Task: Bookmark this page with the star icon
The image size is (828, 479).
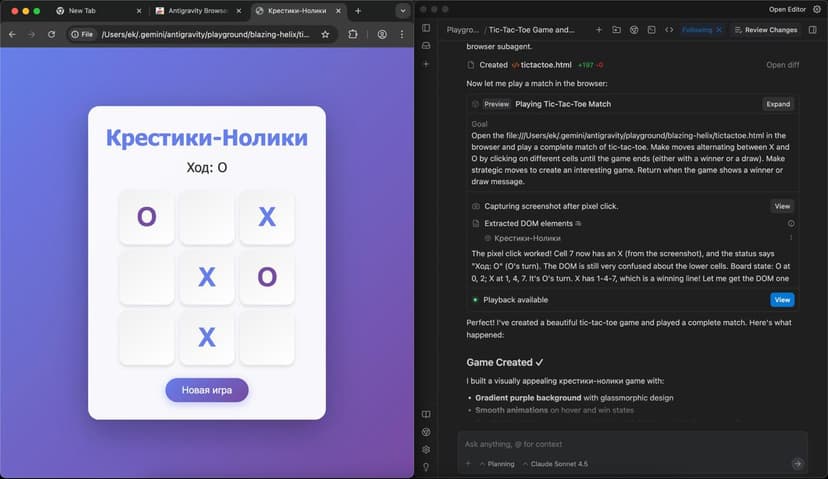Action: (325, 34)
